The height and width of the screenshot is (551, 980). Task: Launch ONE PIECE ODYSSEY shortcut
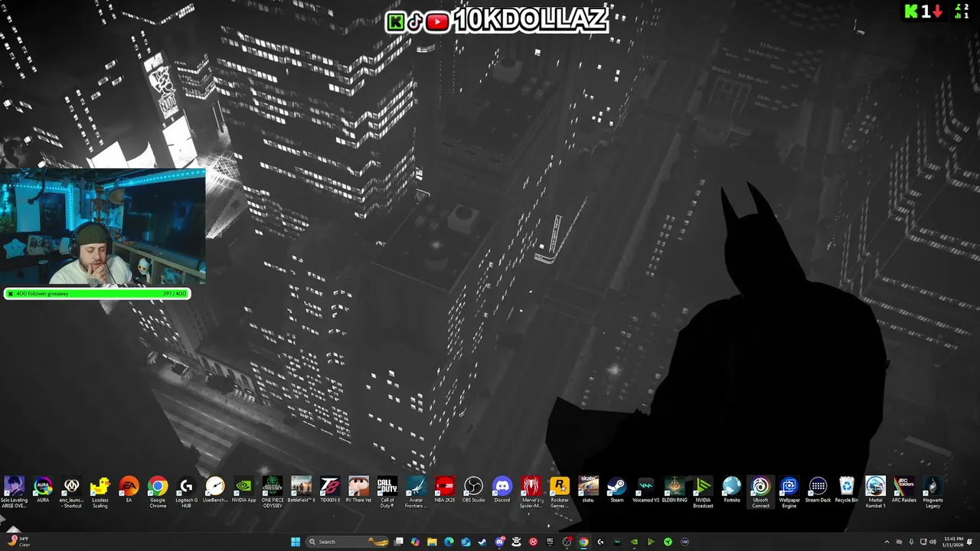pyautogui.click(x=273, y=492)
